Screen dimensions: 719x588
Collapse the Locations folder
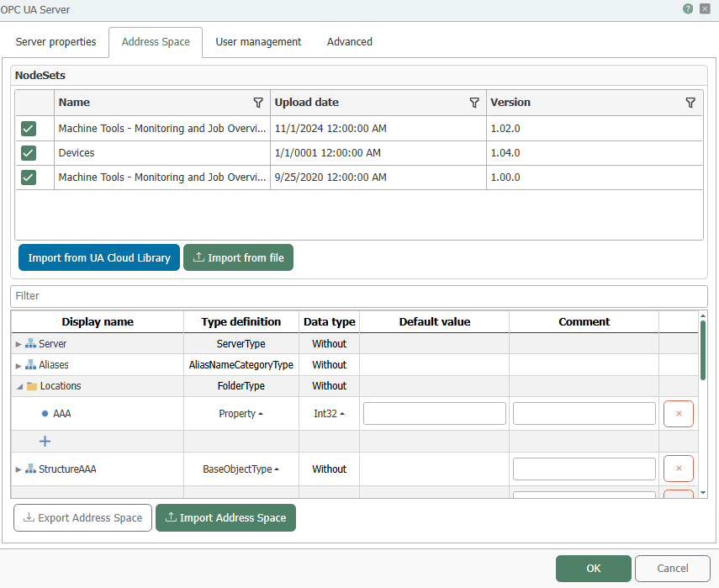(x=19, y=387)
